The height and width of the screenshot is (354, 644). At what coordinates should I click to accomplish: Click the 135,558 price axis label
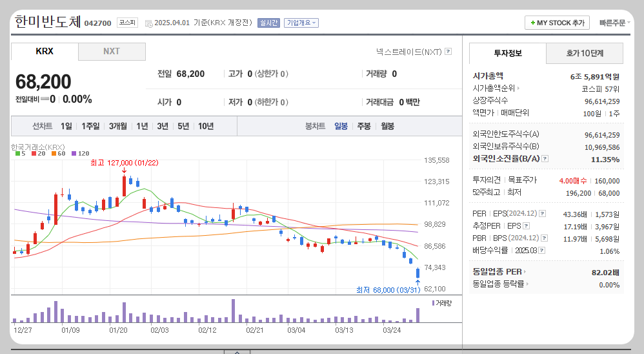coord(437,160)
